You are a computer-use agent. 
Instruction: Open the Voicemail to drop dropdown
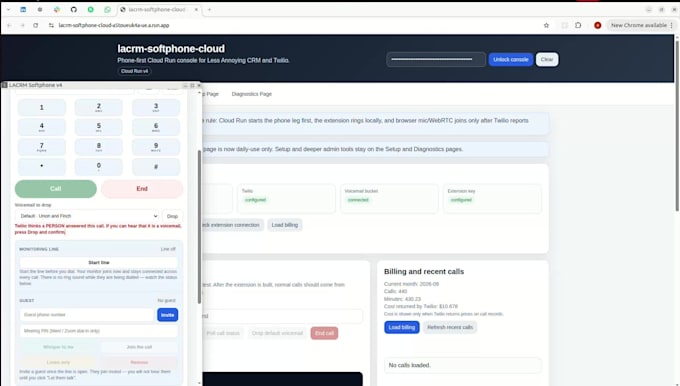[x=87, y=216]
